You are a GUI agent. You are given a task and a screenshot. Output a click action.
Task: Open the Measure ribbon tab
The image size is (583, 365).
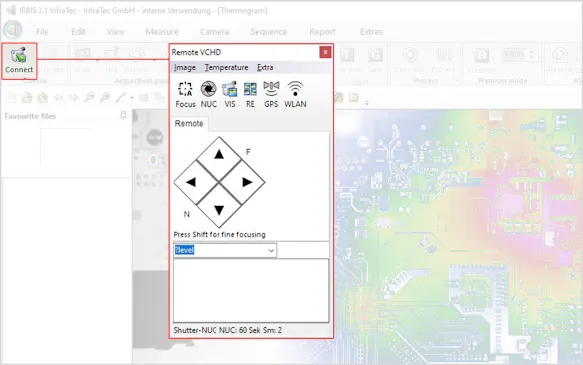point(162,32)
